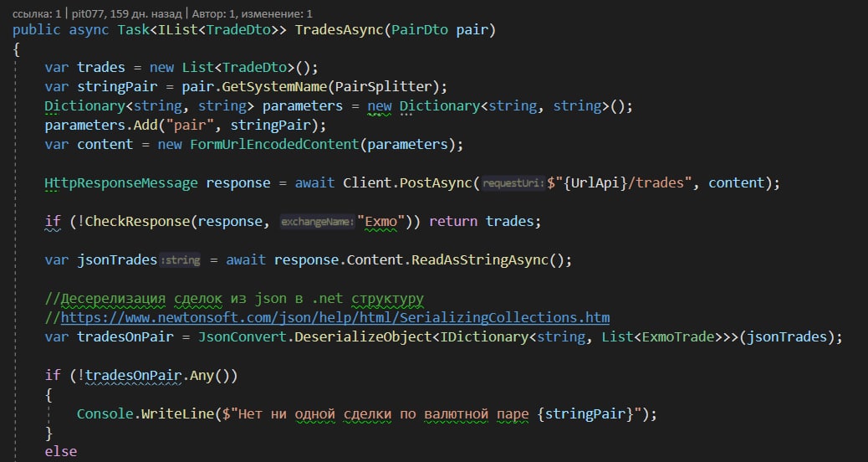
Task: Click the requestUri inlay hint
Action: (513, 183)
